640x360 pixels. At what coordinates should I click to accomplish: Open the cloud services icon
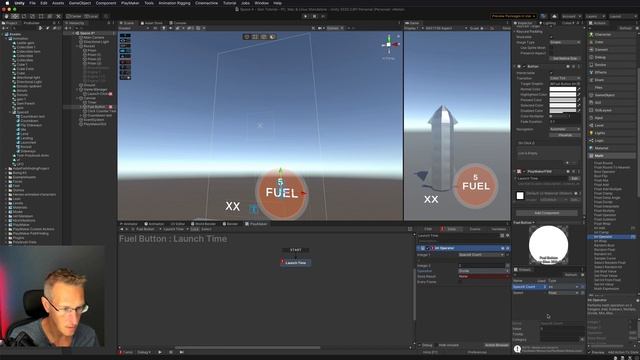pyautogui.click(x=554, y=16)
